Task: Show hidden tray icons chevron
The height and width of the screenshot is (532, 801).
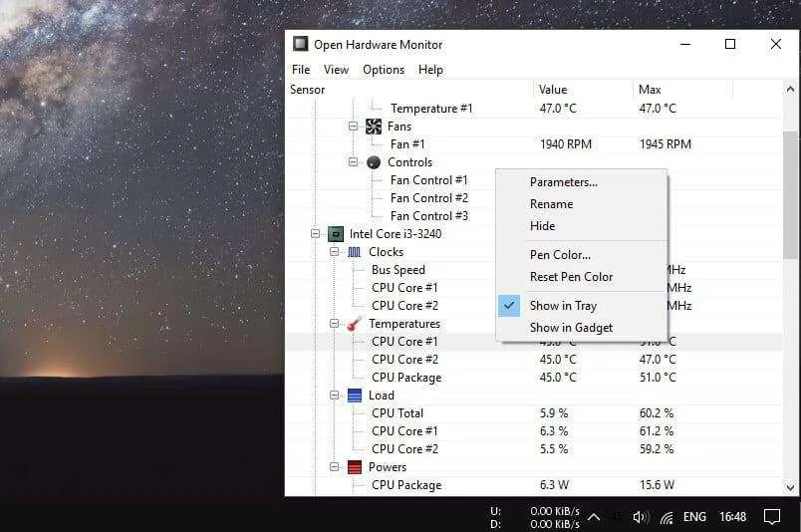Action: pyautogui.click(x=594, y=517)
